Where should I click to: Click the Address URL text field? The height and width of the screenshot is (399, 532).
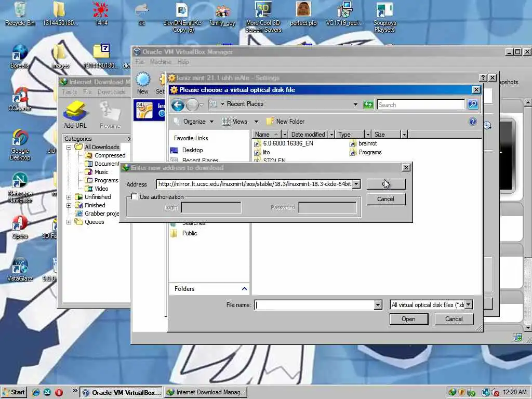click(x=255, y=184)
